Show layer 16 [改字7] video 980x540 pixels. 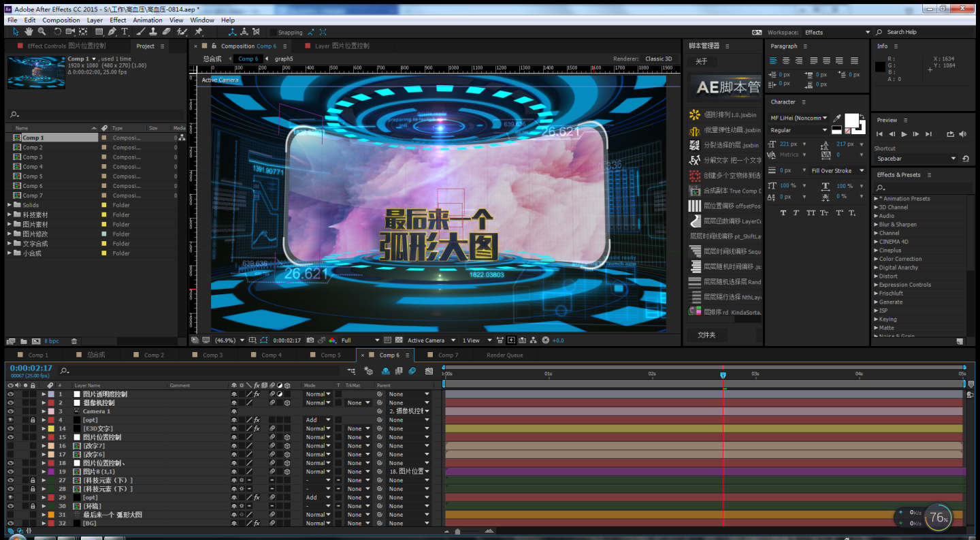(10, 446)
